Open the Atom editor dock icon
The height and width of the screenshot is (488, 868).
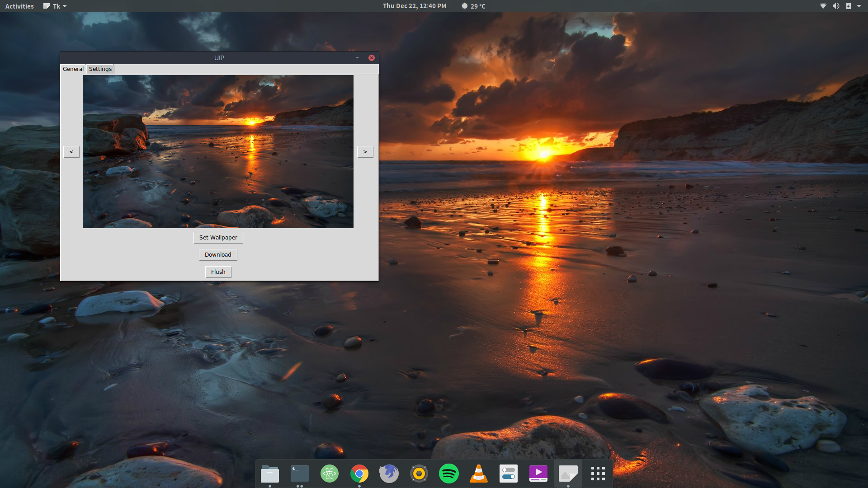point(330,474)
